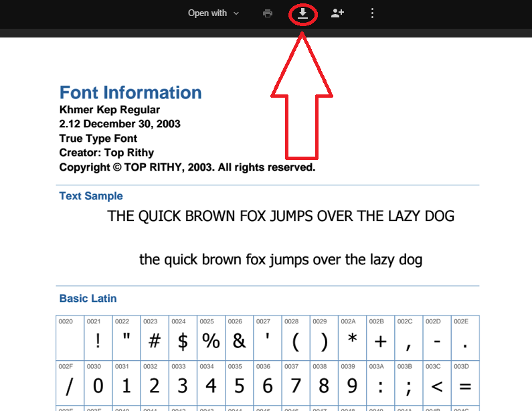Click the semicolon cell 003B
The width and height of the screenshot is (532, 411).
pyautogui.click(x=408, y=383)
